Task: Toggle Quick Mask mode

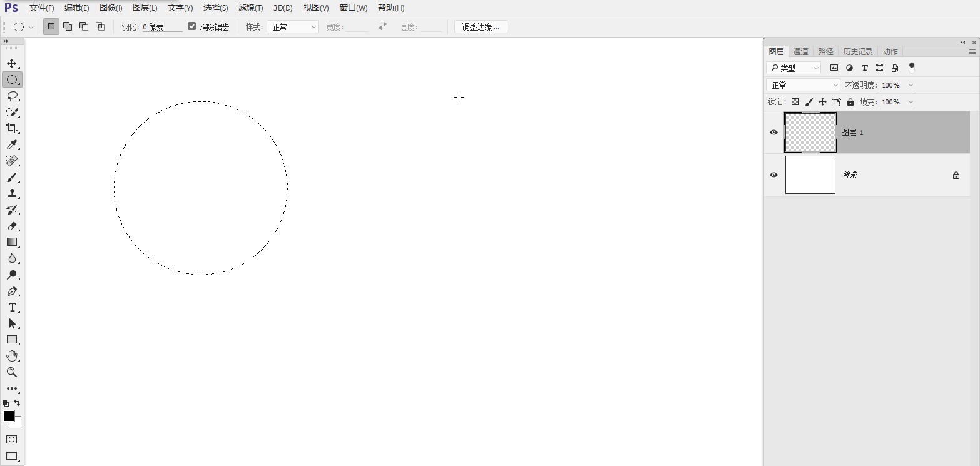Action: (x=12, y=440)
